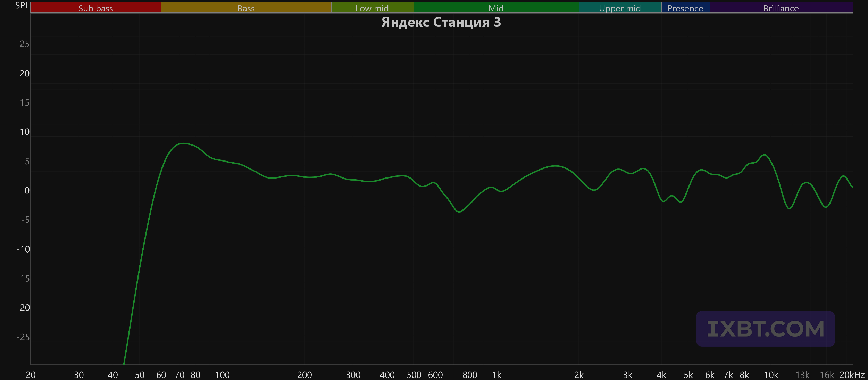Screen dimensions: 868x380
Task: Select the Mid frequency band header
Action: coord(496,8)
